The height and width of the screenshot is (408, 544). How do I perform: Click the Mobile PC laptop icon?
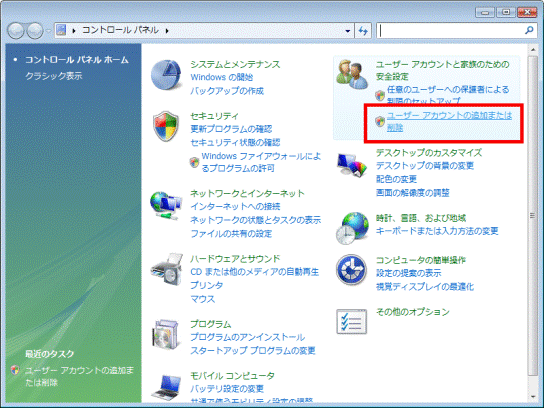pos(166,388)
